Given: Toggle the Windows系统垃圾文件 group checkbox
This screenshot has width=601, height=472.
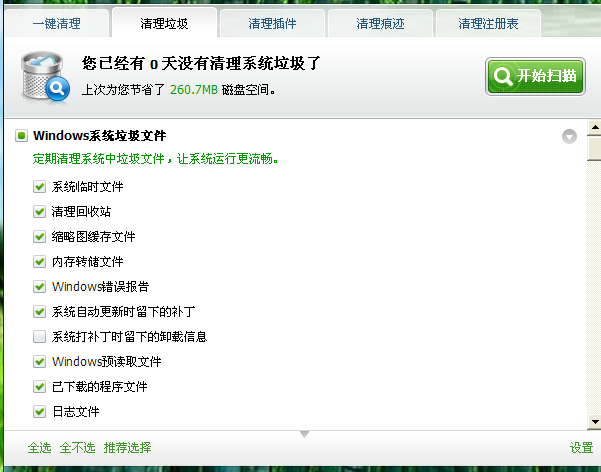Looking at the screenshot, I should [21, 135].
